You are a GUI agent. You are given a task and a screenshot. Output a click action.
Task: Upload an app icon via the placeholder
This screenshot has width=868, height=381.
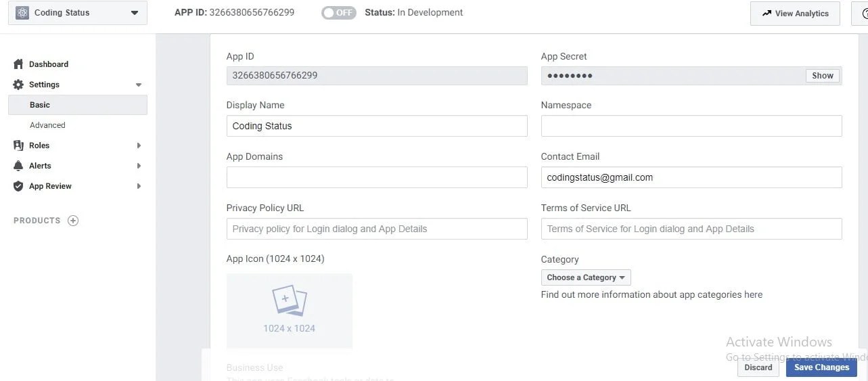point(290,311)
